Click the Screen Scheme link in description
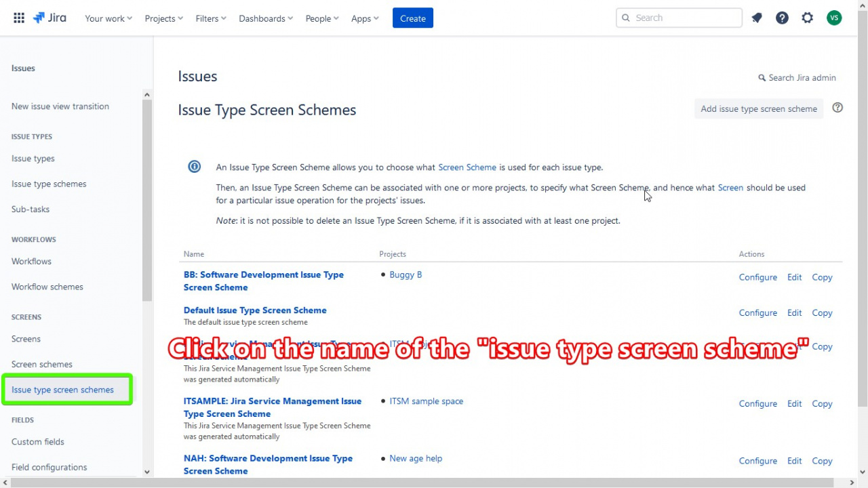 coord(467,167)
